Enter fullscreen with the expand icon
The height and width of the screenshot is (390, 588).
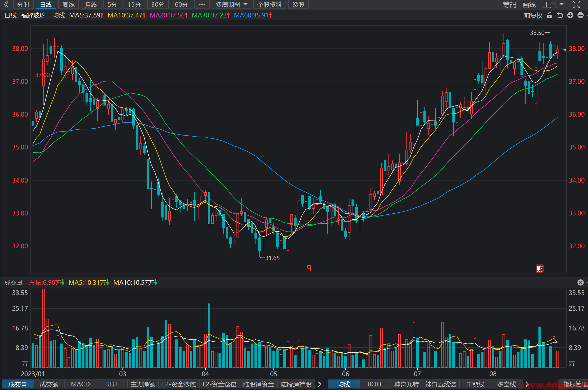pos(576,4)
